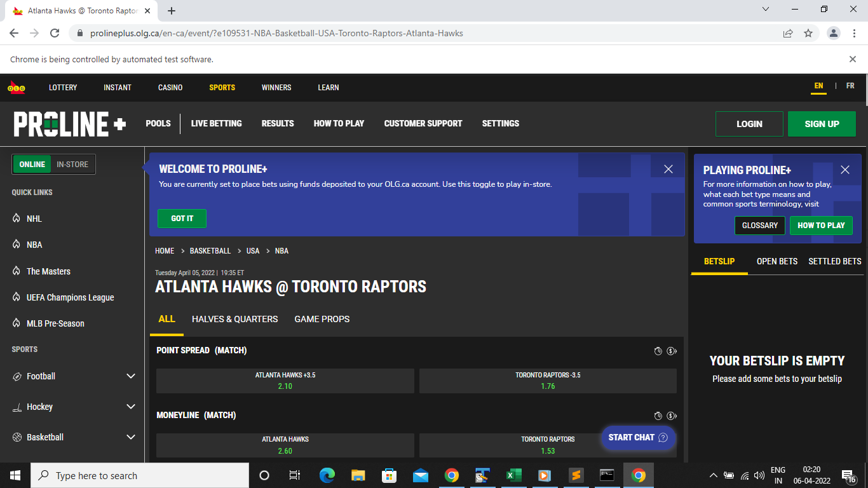Open Sublime Text from the taskbar

click(x=576, y=475)
